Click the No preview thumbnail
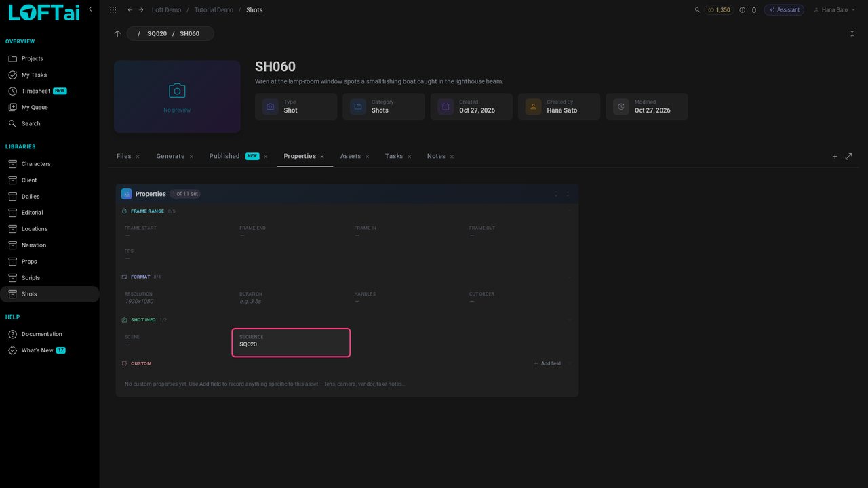Image resolution: width=868 pixels, height=488 pixels. pyautogui.click(x=177, y=97)
